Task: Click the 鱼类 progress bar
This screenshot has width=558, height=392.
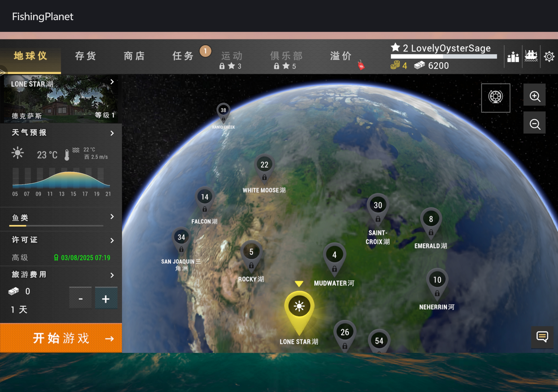Action: click(x=56, y=226)
